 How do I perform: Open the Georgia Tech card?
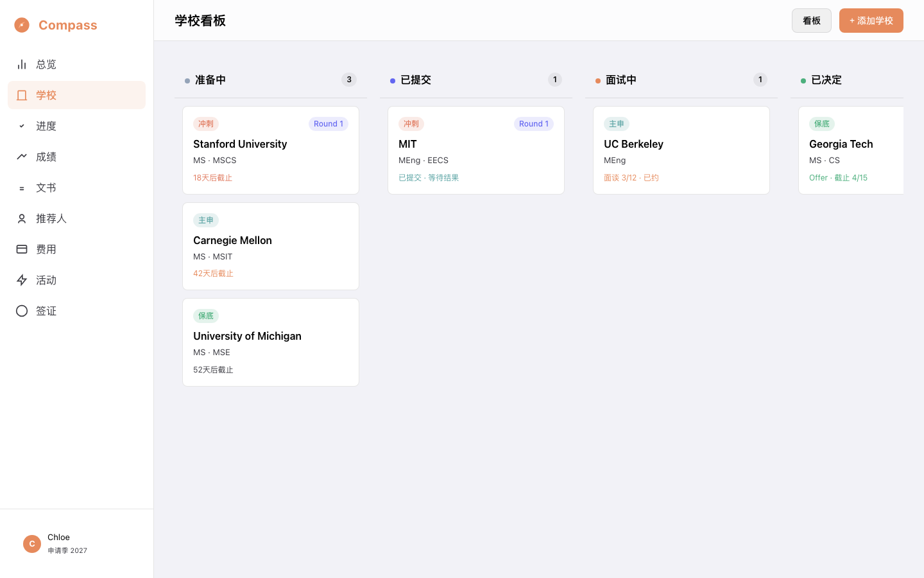coord(851,150)
